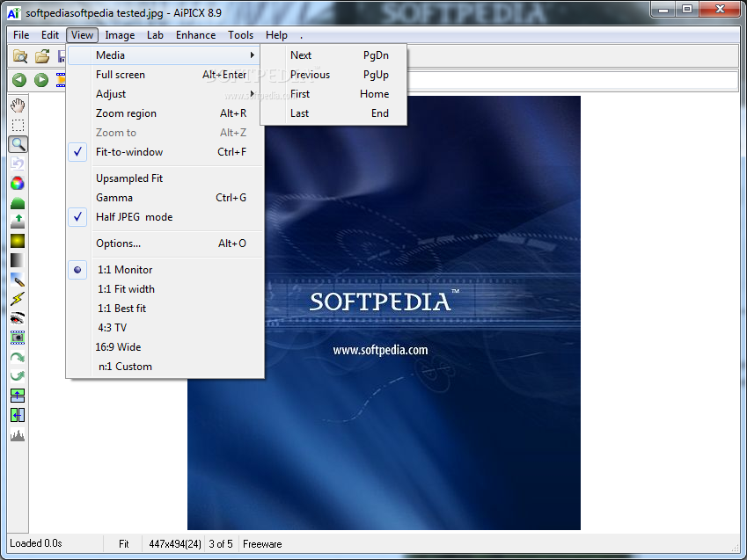Click '447x494(24)' in status bar
747x560 pixels.
[x=175, y=544]
